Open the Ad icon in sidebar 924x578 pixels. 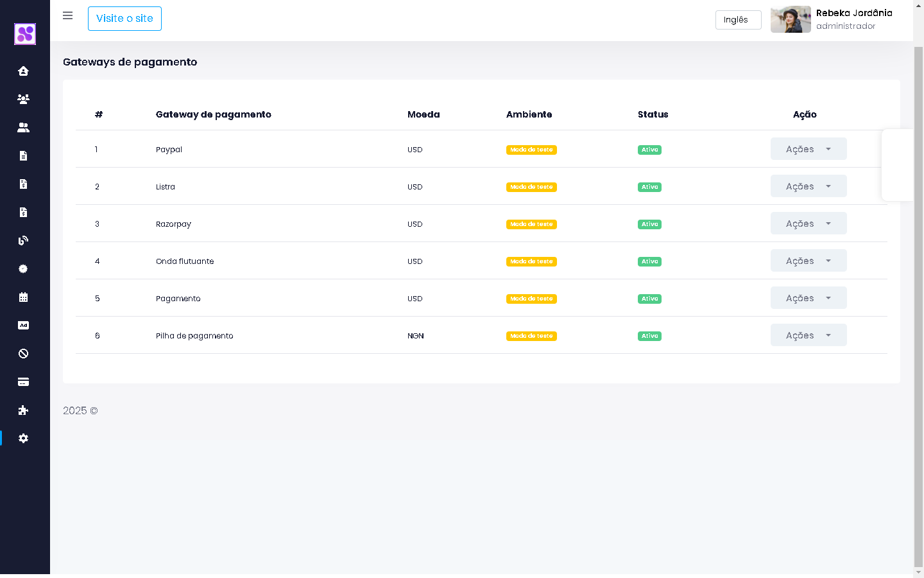point(24,326)
